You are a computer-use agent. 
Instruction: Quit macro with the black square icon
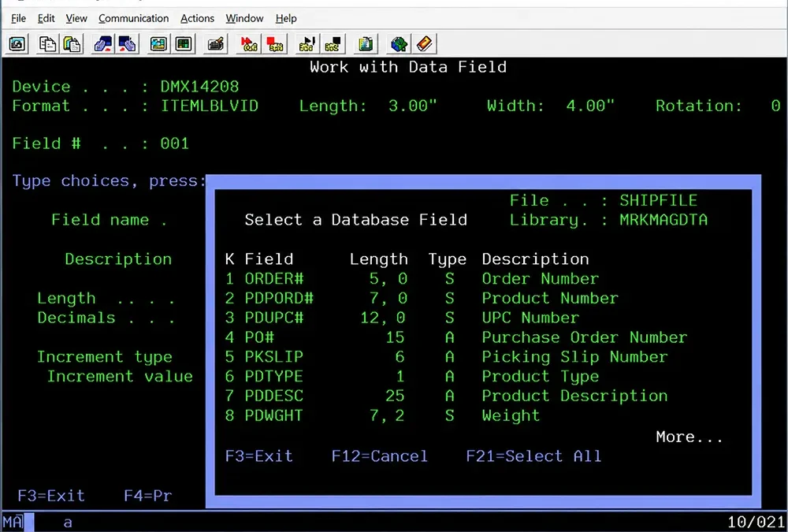(333, 44)
